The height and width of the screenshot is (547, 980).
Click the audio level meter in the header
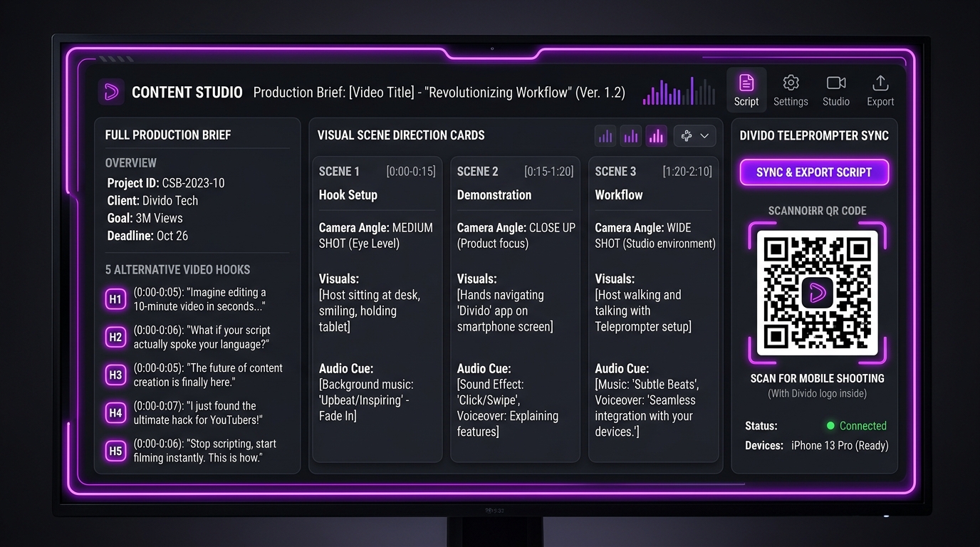[x=679, y=91]
